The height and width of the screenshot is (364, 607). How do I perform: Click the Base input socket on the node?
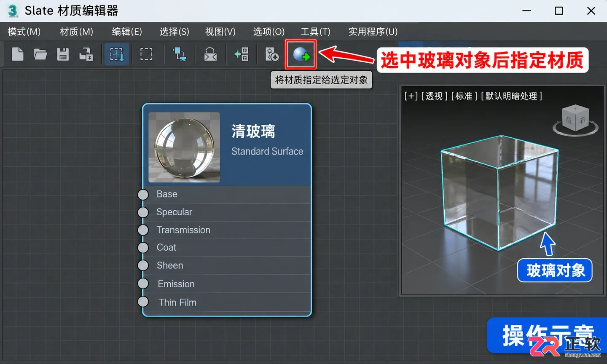[x=143, y=194]
